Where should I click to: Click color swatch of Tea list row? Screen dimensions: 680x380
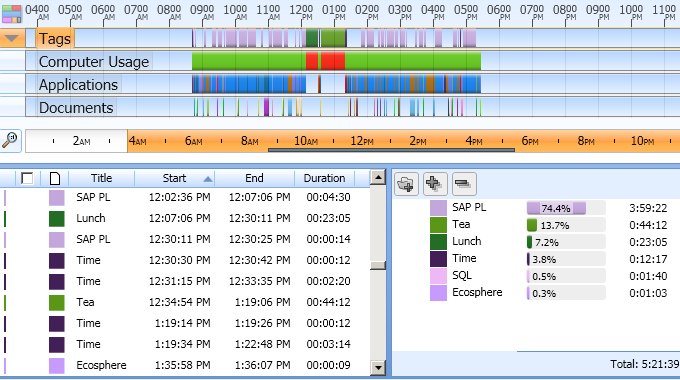coord(57,302)
